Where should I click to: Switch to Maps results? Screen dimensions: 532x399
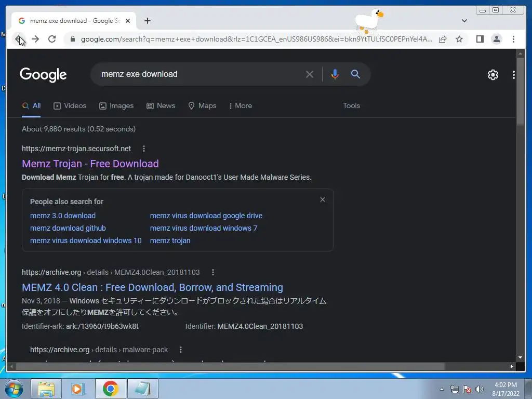pos(202,106)
